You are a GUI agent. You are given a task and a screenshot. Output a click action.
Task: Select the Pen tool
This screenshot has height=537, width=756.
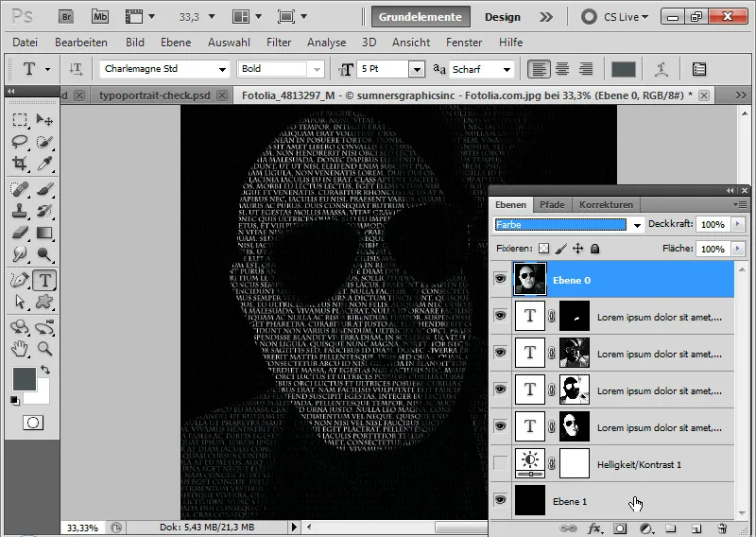pos(20,281)
